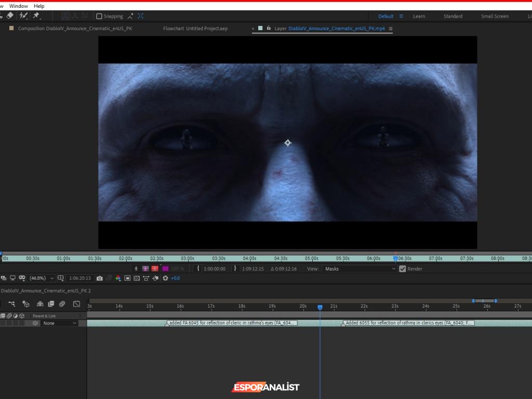Click the Out point timecode 1:09:12:15
This screenshot has width=532, height=399.
(253, 269)
